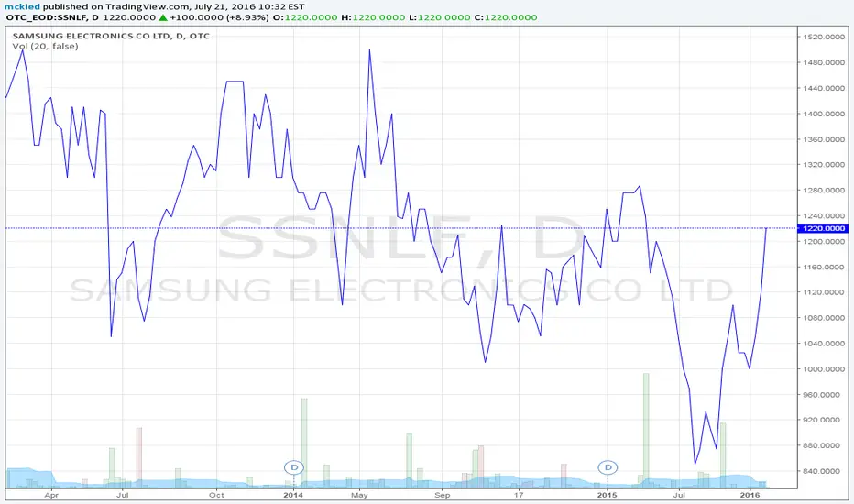
Task: Click the 1120.0000 price axis label
Action: click(x=824, y=292)
